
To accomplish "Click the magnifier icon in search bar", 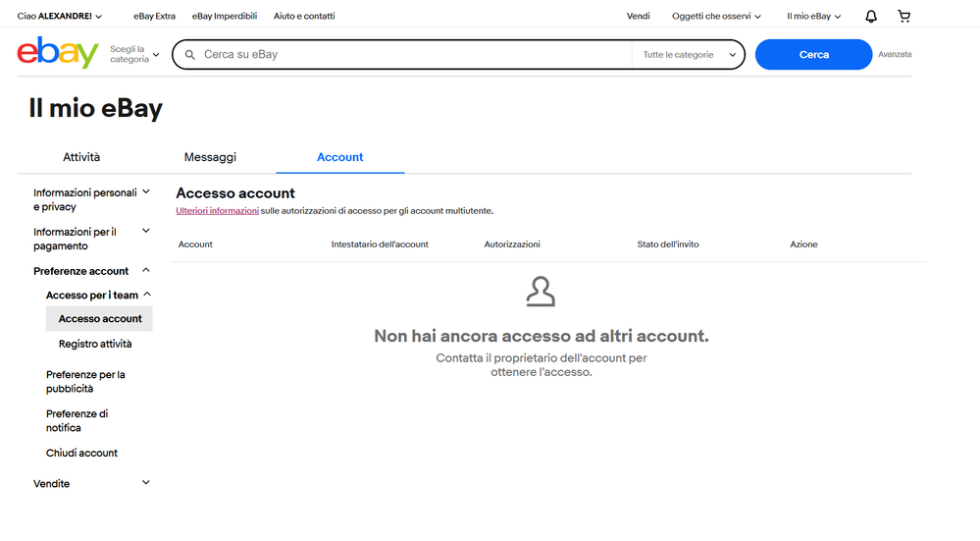I will click(190, 55).
